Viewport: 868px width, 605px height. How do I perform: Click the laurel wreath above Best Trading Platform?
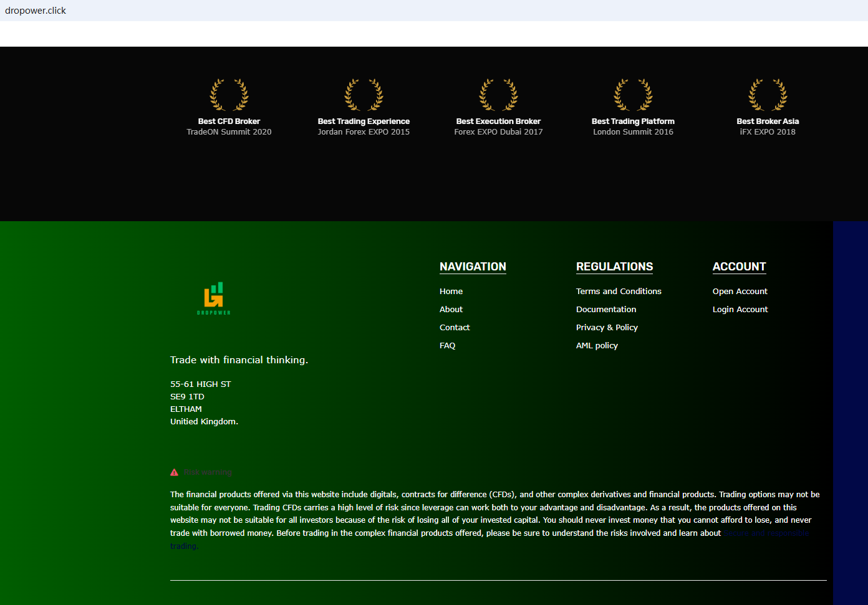[633, 95]
